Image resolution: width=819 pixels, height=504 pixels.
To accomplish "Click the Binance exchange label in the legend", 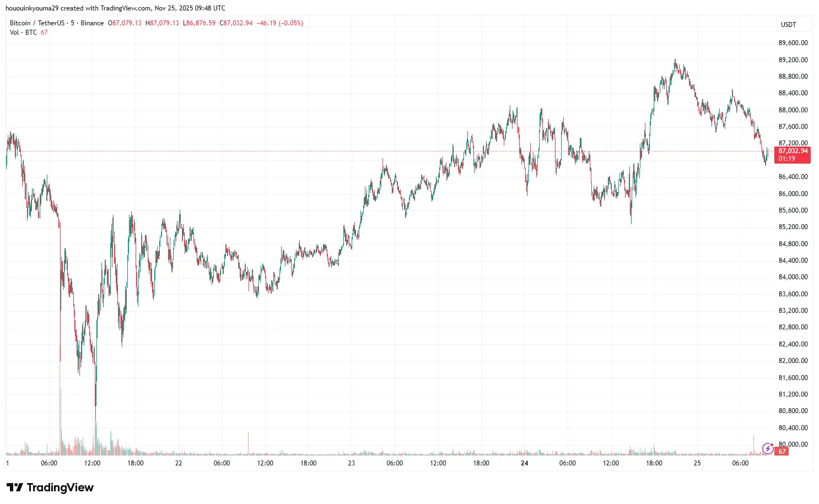I will point(92,23).
